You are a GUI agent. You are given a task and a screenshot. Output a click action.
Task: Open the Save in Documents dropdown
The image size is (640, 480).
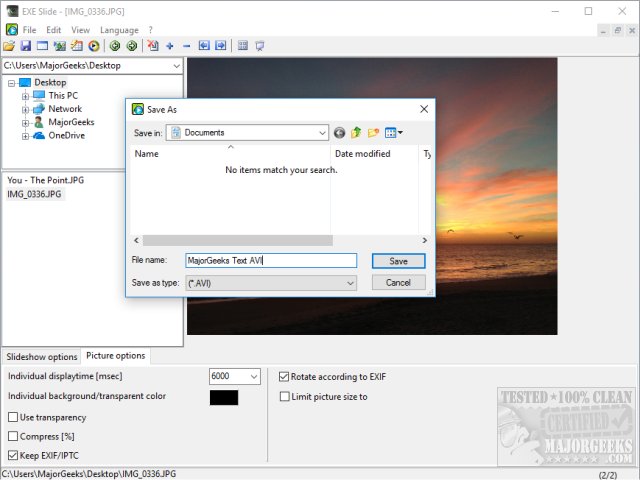pyautogui.click(x=322, y=133)
